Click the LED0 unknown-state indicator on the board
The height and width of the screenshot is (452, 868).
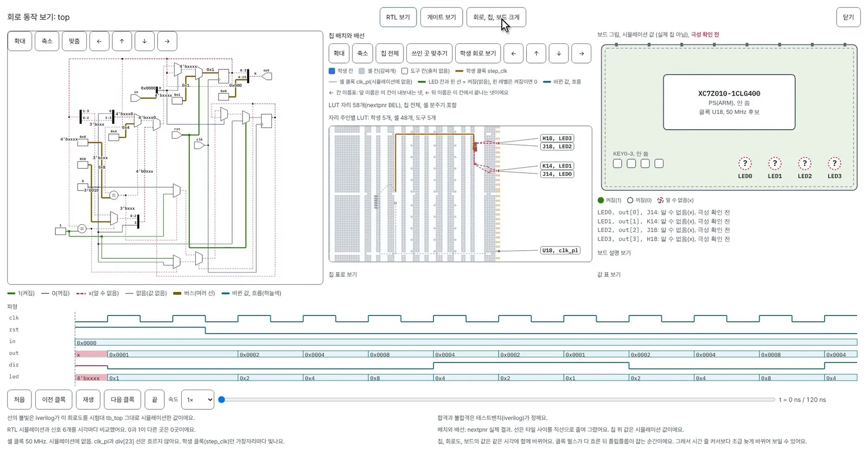(745, 163)
